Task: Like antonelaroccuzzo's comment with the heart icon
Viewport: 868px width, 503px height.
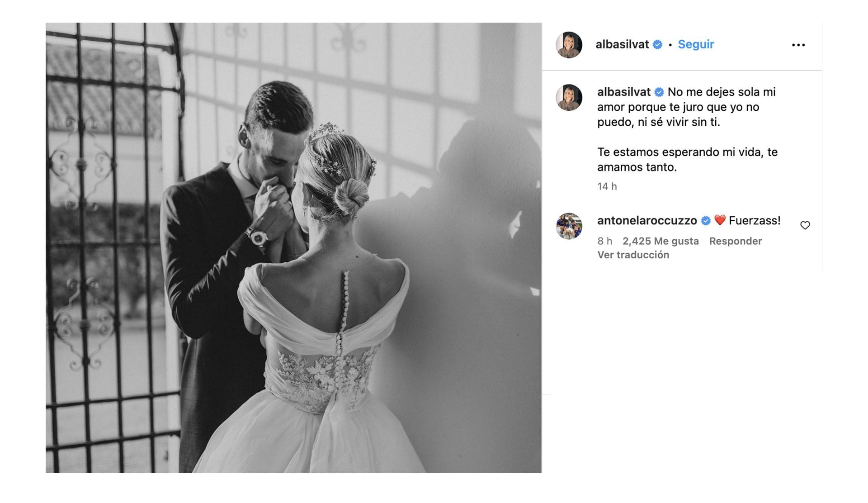Action: (805, 225)
